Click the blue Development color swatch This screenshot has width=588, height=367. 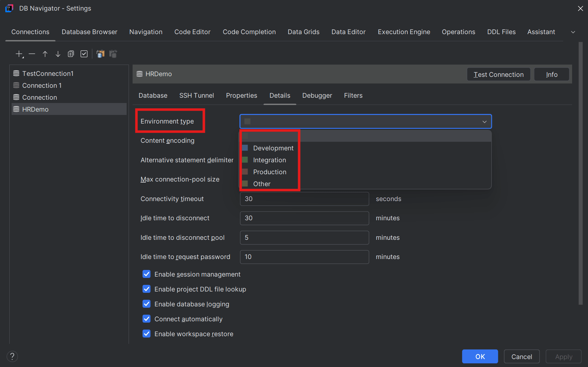pos(245,148)
